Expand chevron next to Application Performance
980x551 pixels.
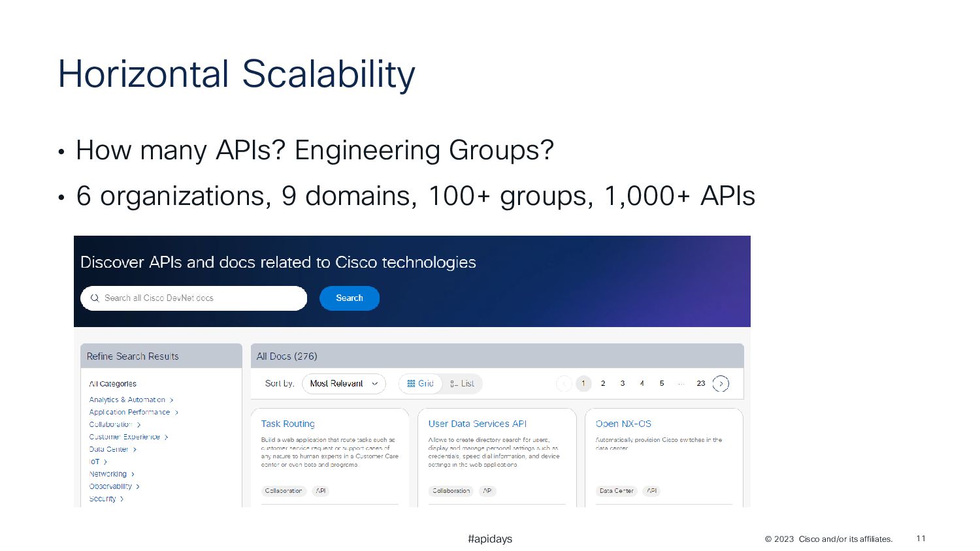[x=176, y=413]
